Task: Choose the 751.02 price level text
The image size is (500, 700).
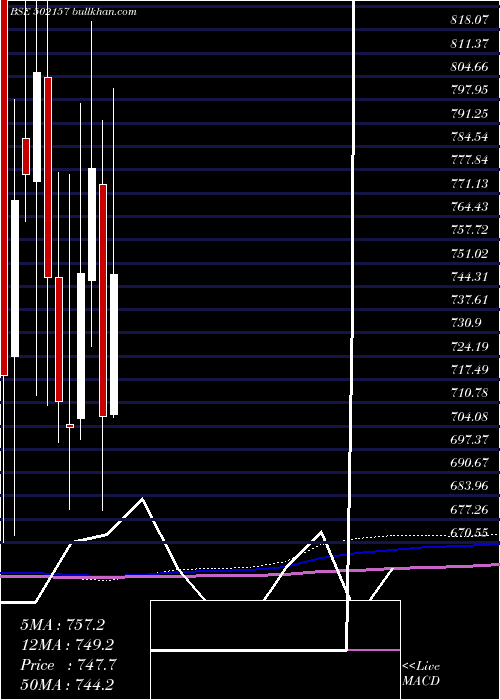Action: click(469, 253)
